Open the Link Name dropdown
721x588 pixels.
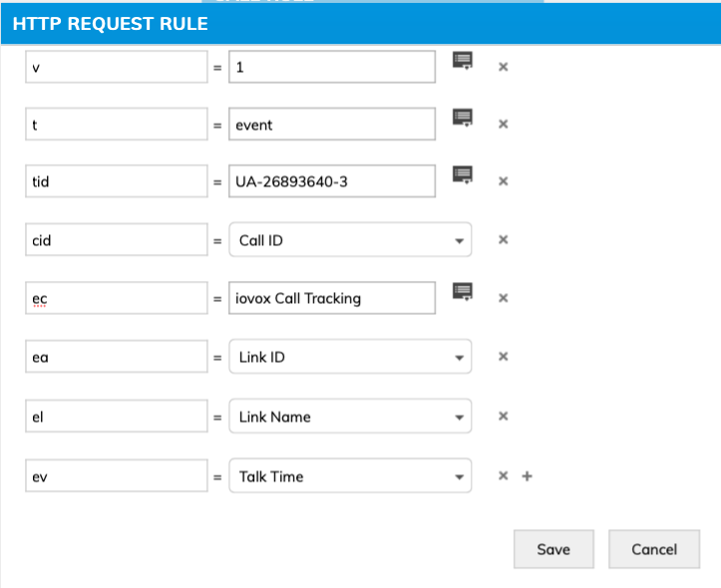pos(350,417)
